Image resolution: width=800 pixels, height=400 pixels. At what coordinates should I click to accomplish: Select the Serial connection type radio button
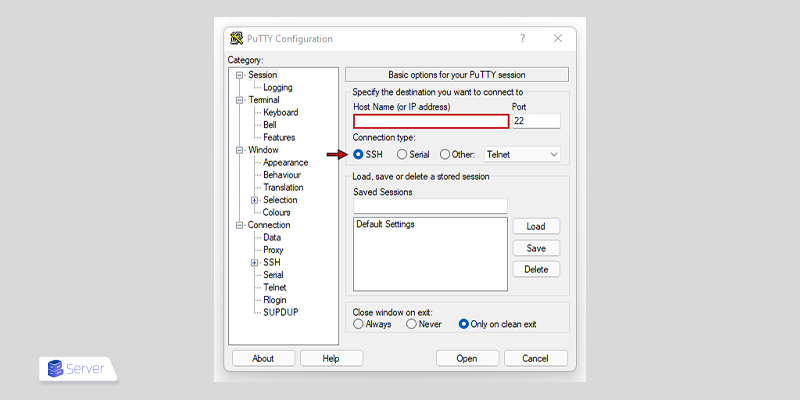pyautogui.click(x=402, y=154)
